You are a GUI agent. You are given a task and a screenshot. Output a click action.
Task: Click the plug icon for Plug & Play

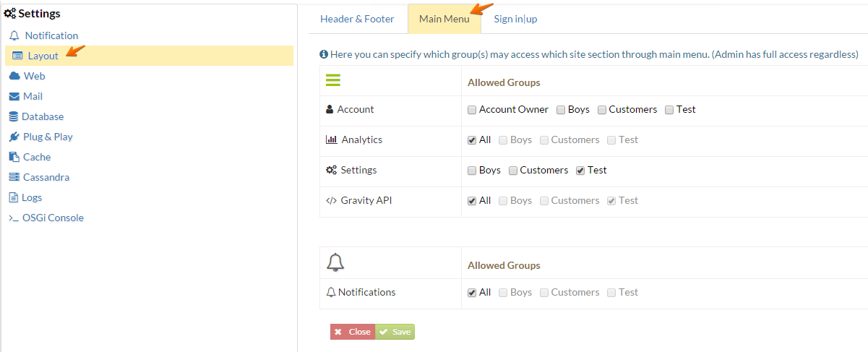(x=14, y=137)
